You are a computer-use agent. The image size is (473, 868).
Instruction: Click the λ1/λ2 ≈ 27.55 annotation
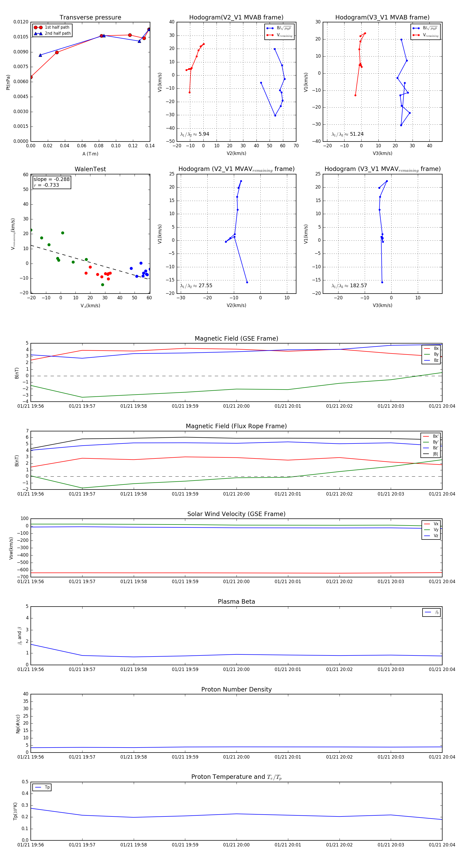(196, 286)
